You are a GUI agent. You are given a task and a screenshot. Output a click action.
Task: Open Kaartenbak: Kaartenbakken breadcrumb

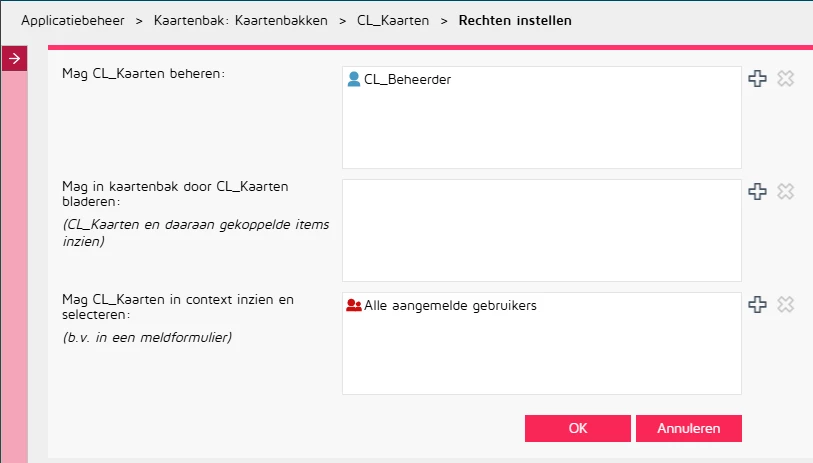pyautogui.click(x=241, y=21)
